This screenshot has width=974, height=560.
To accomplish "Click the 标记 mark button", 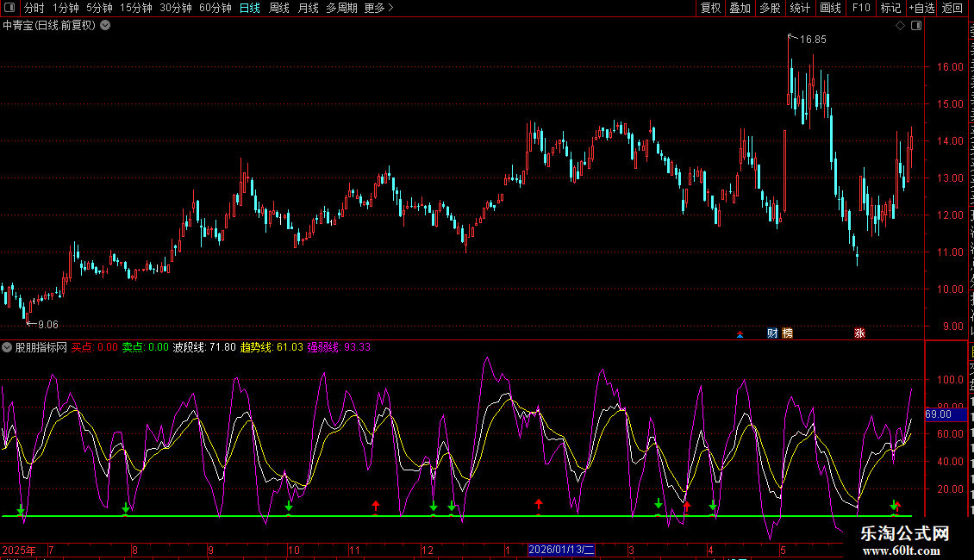I will coord(890,8).
